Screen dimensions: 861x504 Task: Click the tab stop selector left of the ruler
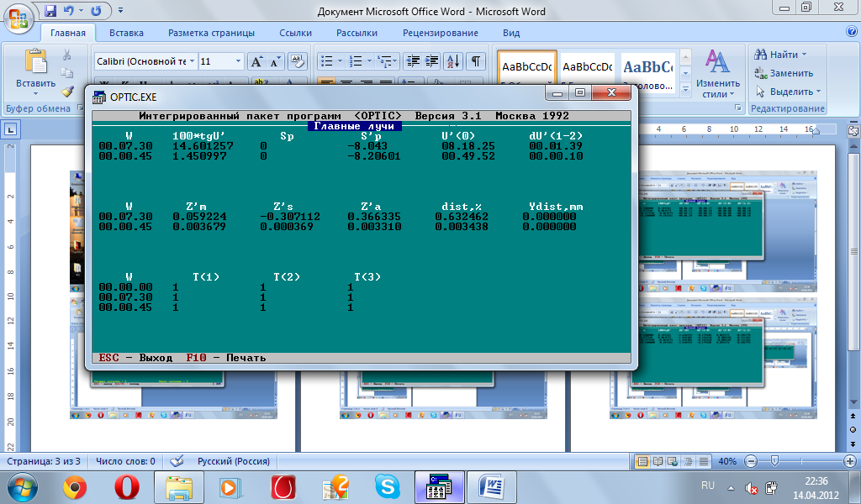point(10,130)
